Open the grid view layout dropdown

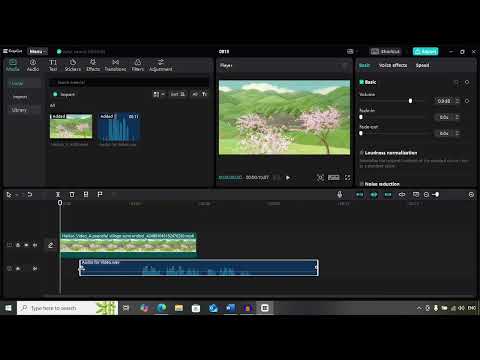[159, 94]
